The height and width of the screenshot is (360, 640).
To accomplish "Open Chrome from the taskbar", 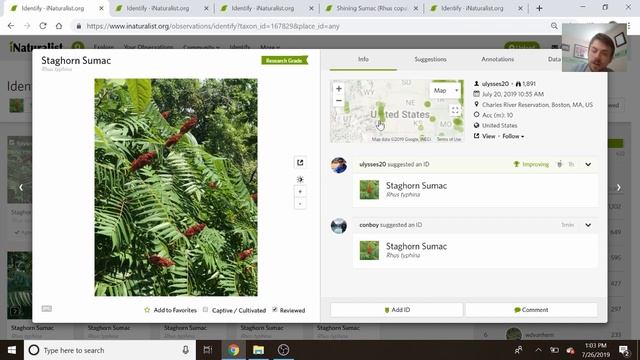I will [233, 350].
